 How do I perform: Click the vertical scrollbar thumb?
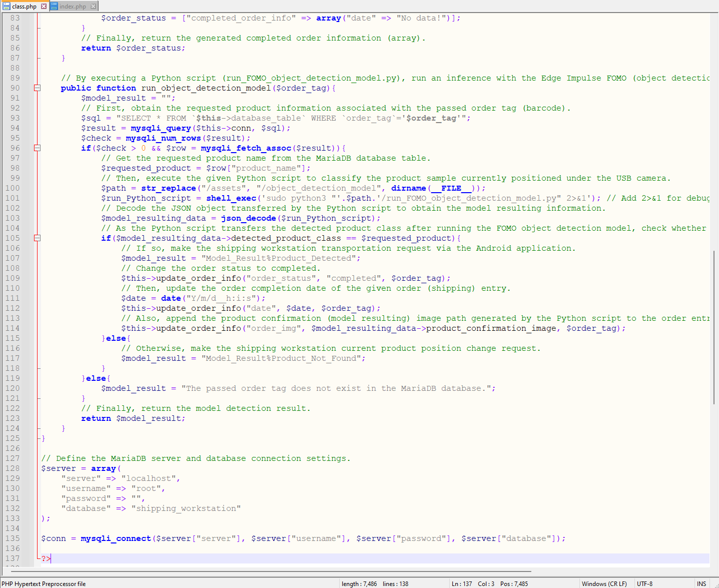pyautogui.click(x=714, y=327)
